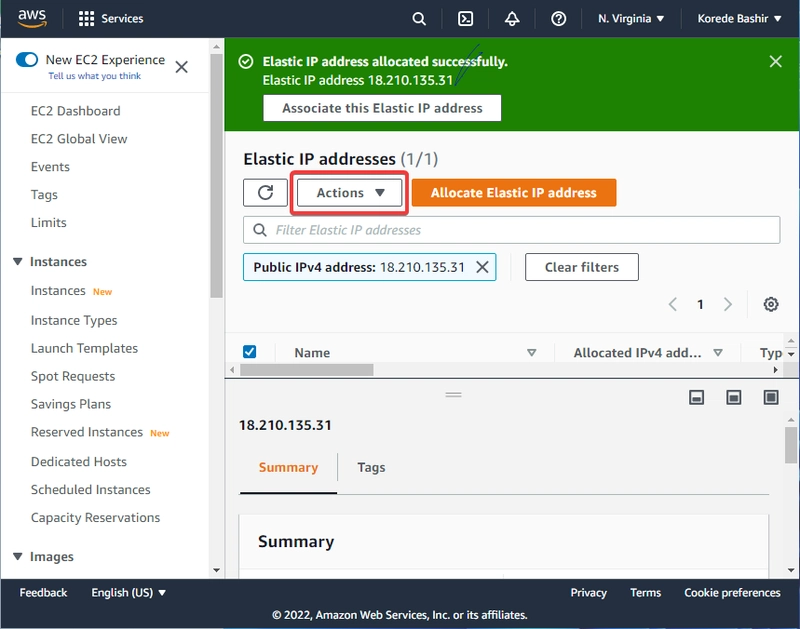Click the sidebar vertical scrollbar thumb
Image resolution: width=800 pixels, height=629 pixels.
pyautogui.click(x=216, y=176)
